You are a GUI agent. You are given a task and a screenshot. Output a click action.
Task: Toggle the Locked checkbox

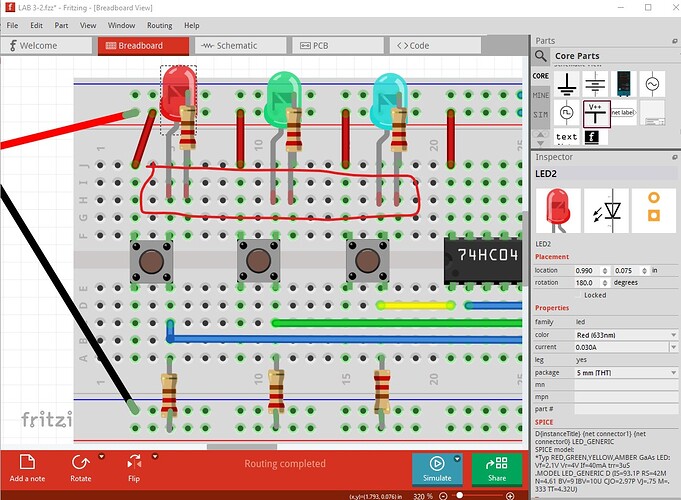pyautogui.click(x=578, y=295)
